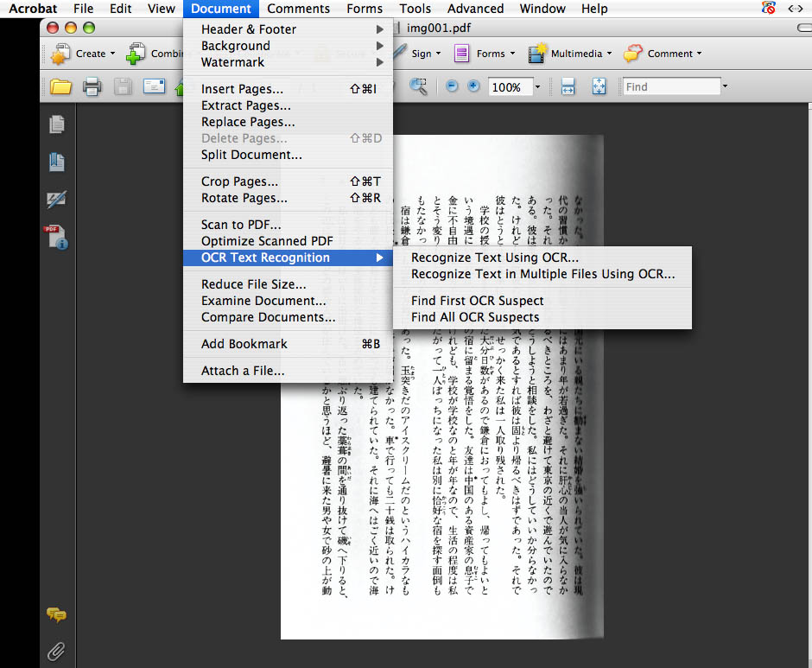This screenshot has height=668, width=812.
Task: Click the zoom in plus icon
Action: 473,86
